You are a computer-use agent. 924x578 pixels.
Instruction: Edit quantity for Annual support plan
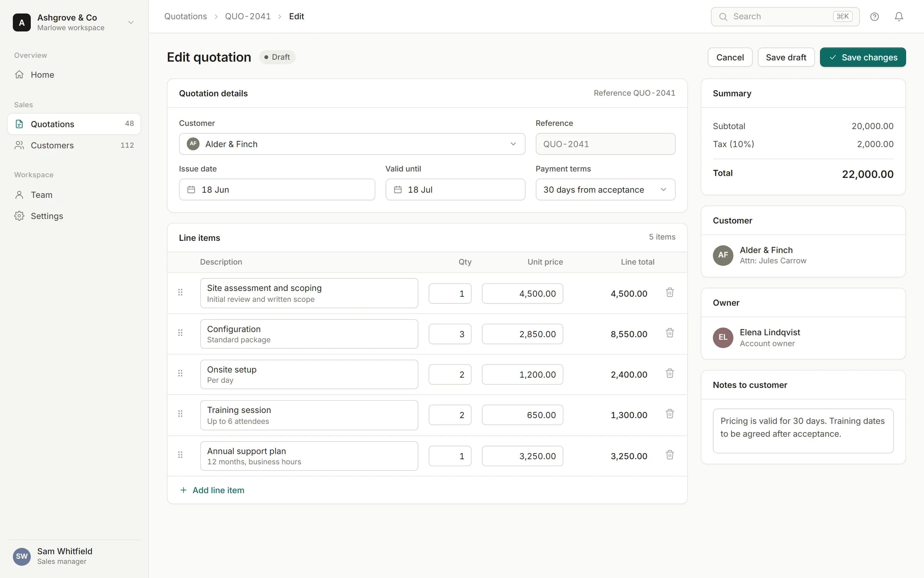coord(450,456)
